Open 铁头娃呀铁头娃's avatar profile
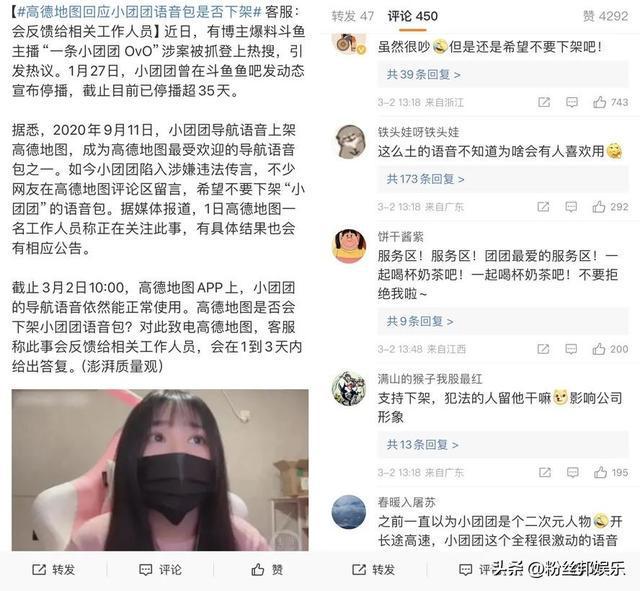640x591 pixels. click(x=350, y=142)
